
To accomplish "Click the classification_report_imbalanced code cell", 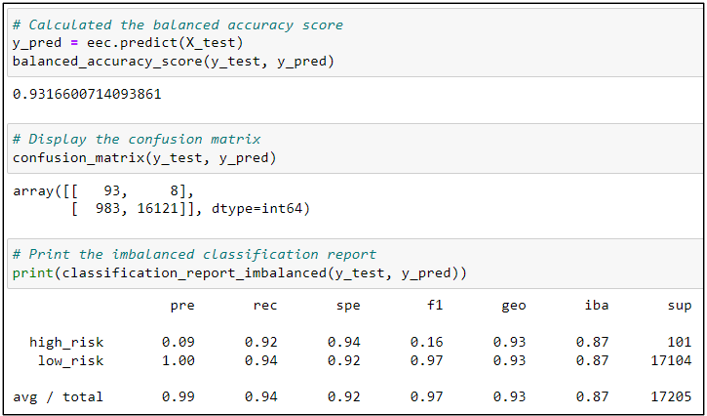I will 356,264.
